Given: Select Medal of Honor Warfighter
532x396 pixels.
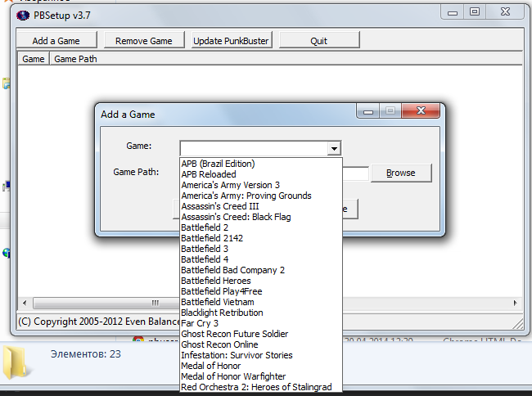Looking at the screenshot, I should coord(261,376).
